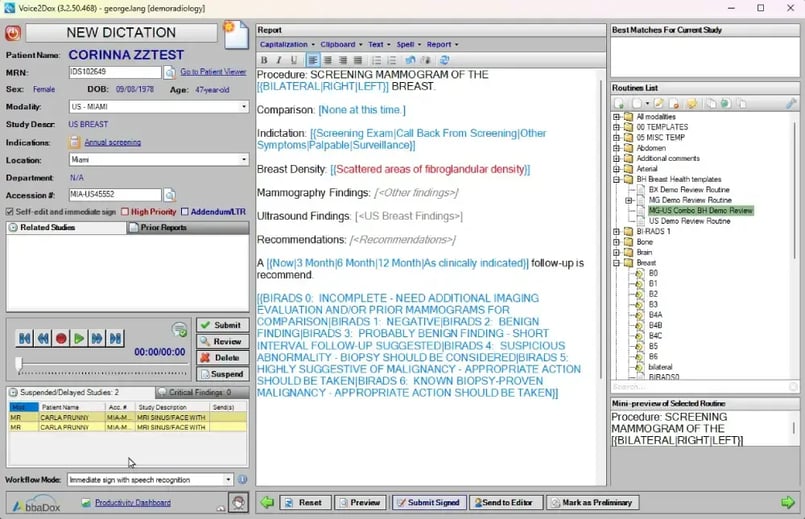
Task: Open the Go to Patient Viewer link
Action: pyautogui.click(x=213, y=72)
